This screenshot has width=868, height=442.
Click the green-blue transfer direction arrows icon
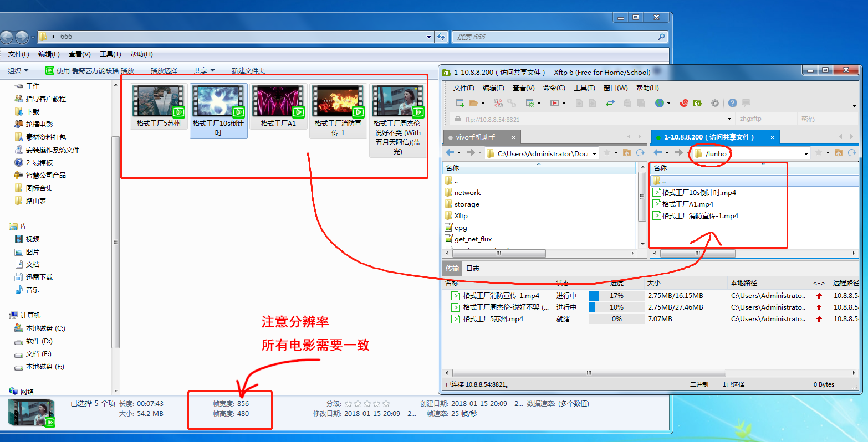(610, 103)
